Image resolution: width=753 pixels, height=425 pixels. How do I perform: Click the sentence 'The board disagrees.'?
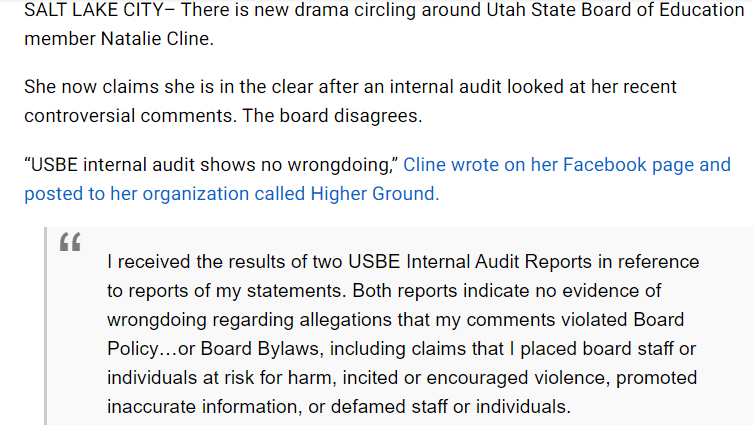click(332, 116)
